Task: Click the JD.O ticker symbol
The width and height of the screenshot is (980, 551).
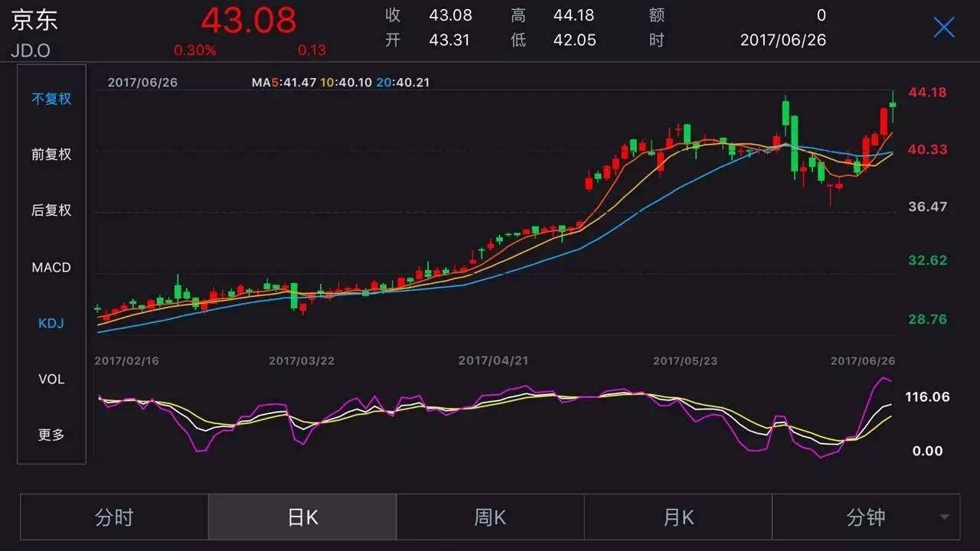Action: click(31, 51)
